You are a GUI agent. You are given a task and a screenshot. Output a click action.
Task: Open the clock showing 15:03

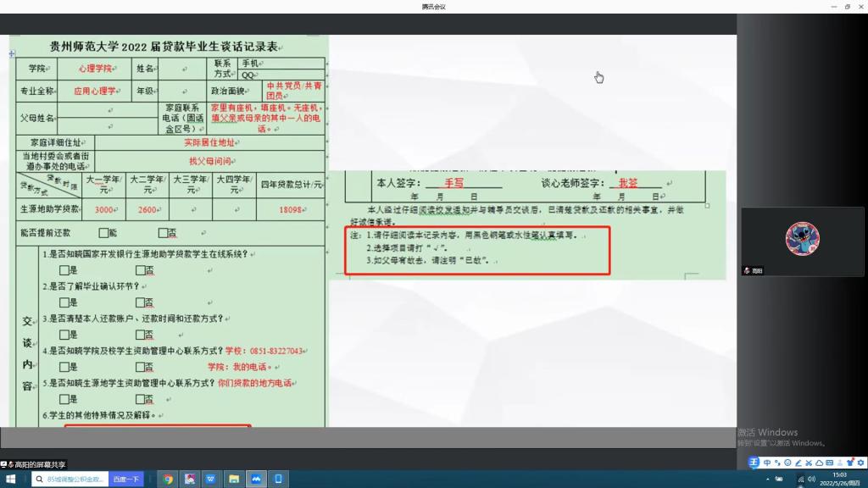(840, 480)
